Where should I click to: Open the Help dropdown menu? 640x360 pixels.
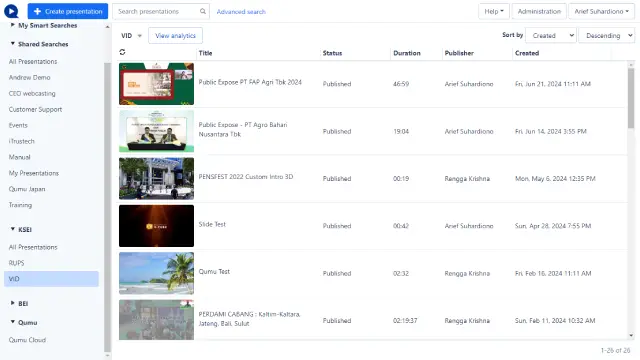click(x=494, y=11)
